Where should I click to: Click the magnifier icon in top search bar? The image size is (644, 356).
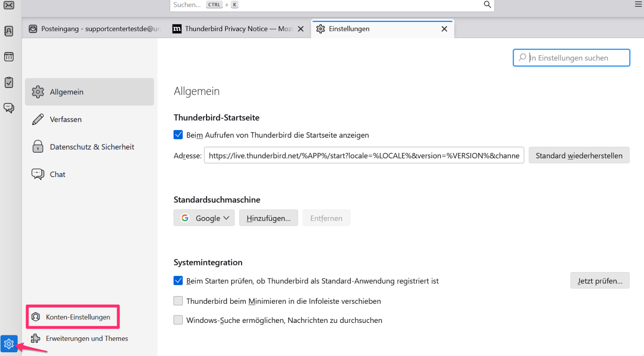tap(487, 5)
